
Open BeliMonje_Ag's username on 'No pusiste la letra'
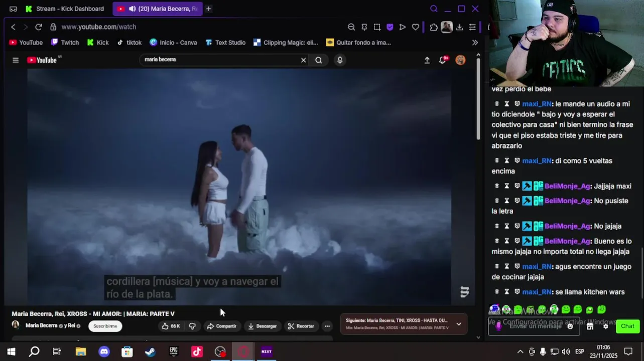pos(567,201)
